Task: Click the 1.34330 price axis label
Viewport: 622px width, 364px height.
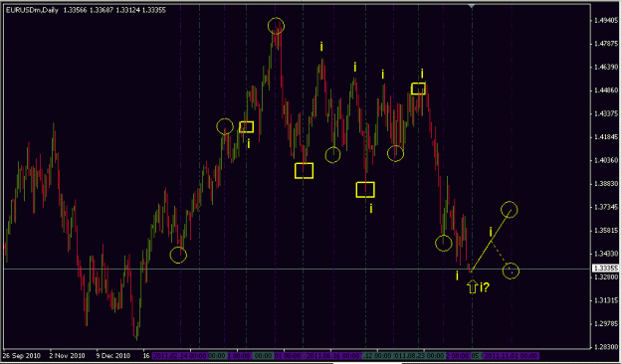Action: pos(605,254)
